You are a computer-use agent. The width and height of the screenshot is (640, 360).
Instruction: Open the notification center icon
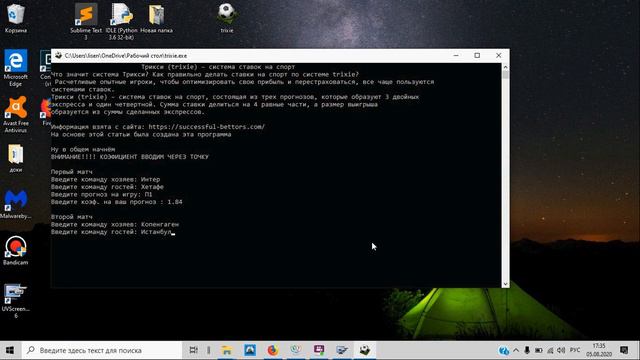[624, 350]
